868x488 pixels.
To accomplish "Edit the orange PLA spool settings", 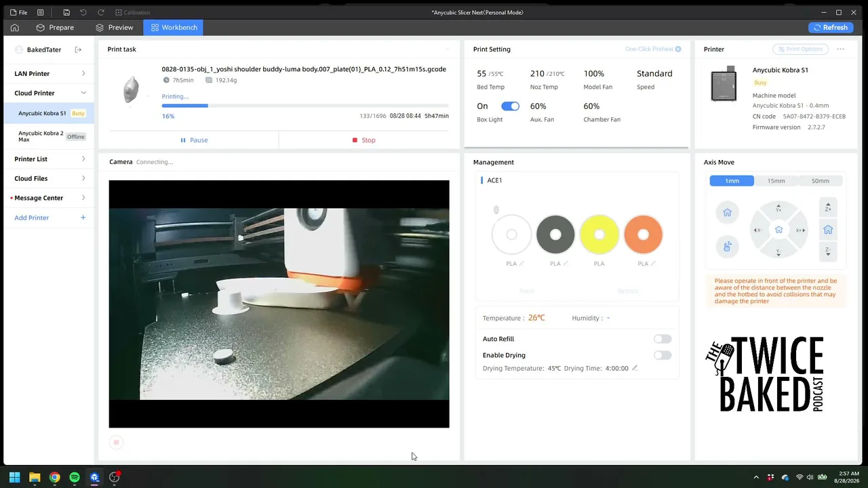I will pos(653,264).
